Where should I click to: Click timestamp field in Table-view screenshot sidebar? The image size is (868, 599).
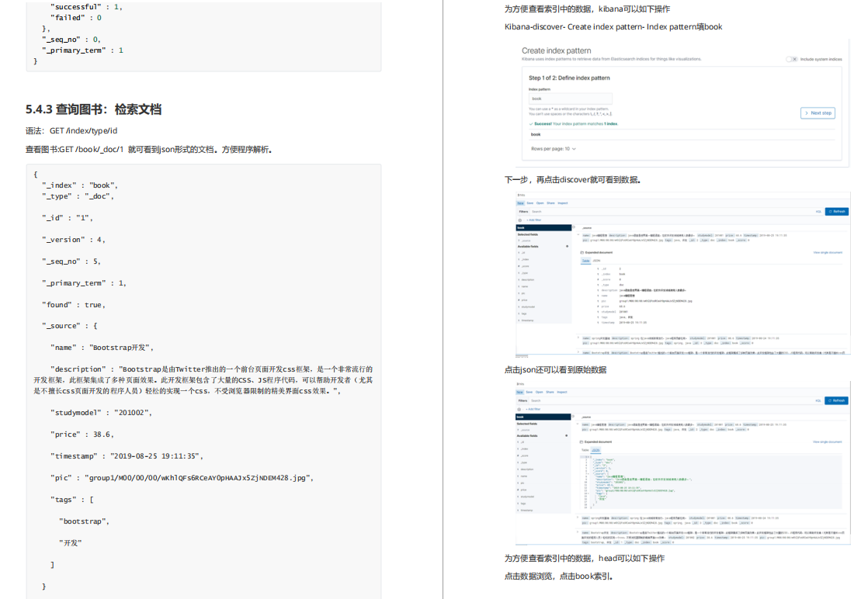pos(526,320)
